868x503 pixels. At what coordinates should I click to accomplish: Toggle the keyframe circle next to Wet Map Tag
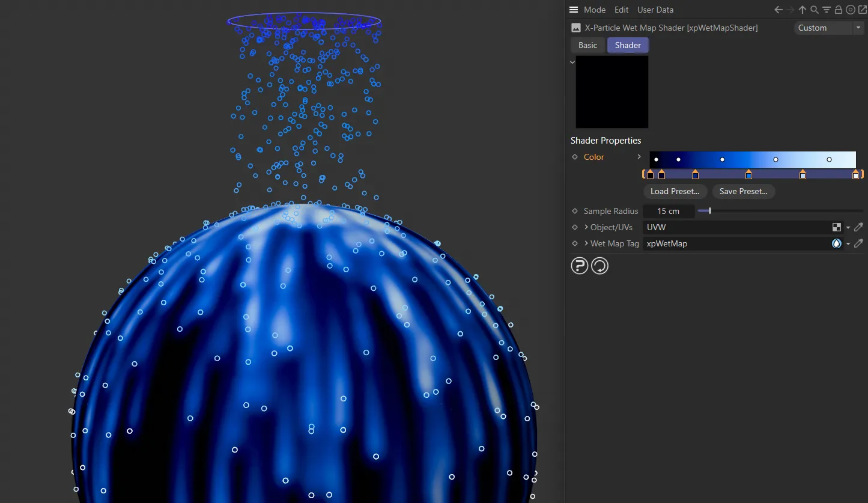(574, 243)
